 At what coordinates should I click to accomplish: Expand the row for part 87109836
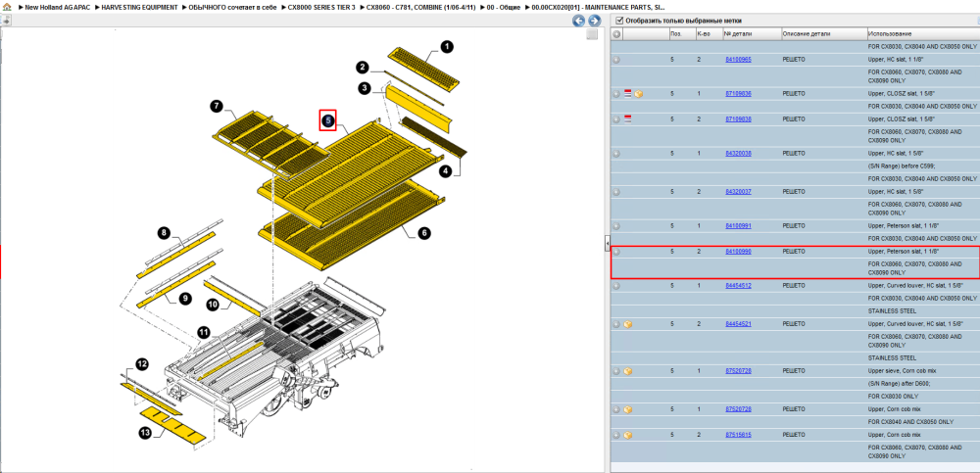pyautogui.click(x=616, y=94)
